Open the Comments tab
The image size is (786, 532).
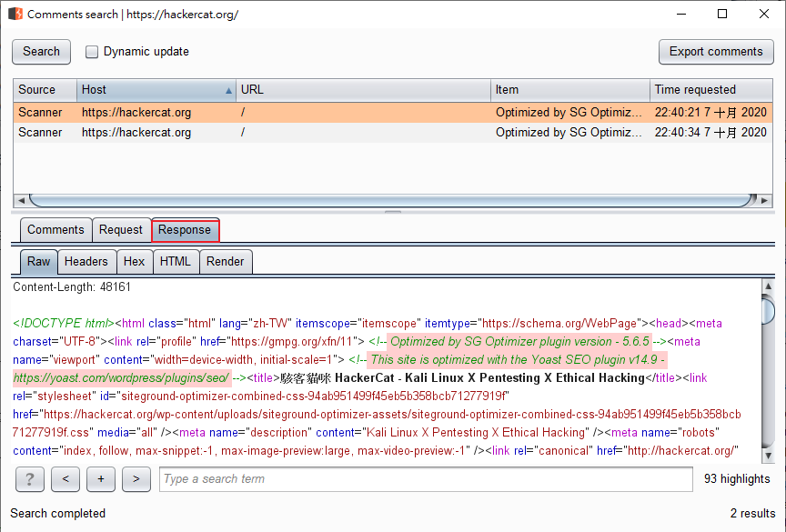point(55,230)
